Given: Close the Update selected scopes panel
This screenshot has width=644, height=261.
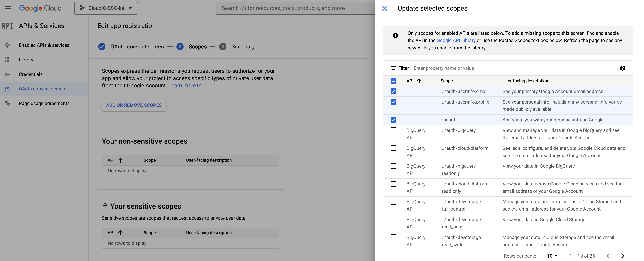Looking at the screenshot, I should click(385, 9).
